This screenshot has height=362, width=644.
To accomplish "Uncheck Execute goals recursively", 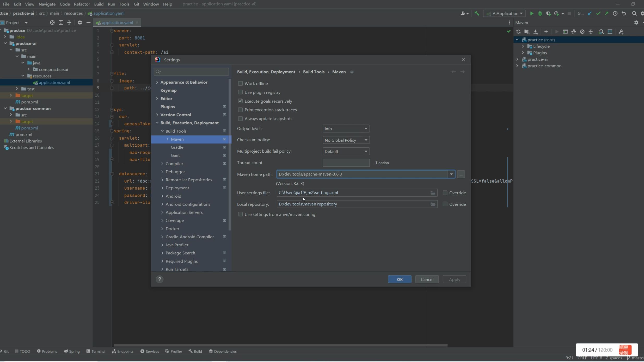I will click(x=240, y=101).
